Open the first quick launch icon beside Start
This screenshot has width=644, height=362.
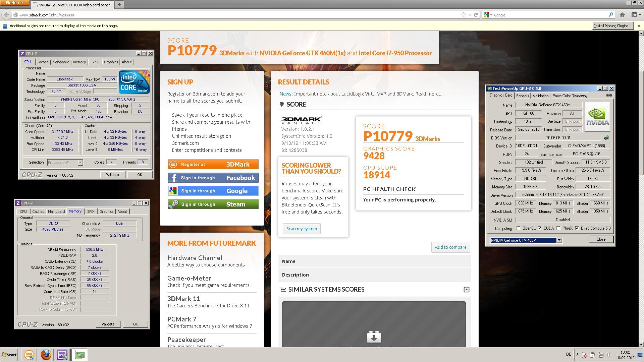(29, 355)
